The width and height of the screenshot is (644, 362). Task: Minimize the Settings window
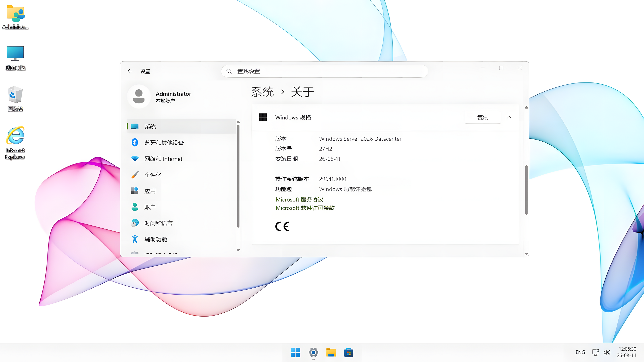483,68
